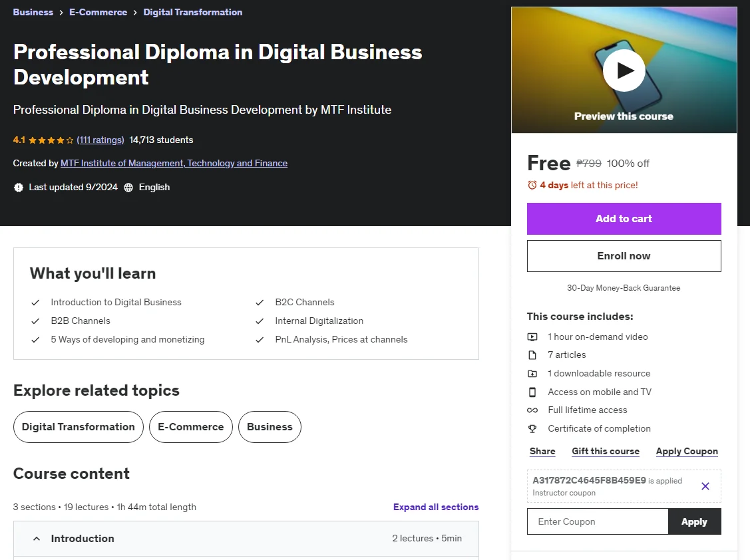Click checkmark beside B2C Channels
The image size is (750, 560).
260,303
